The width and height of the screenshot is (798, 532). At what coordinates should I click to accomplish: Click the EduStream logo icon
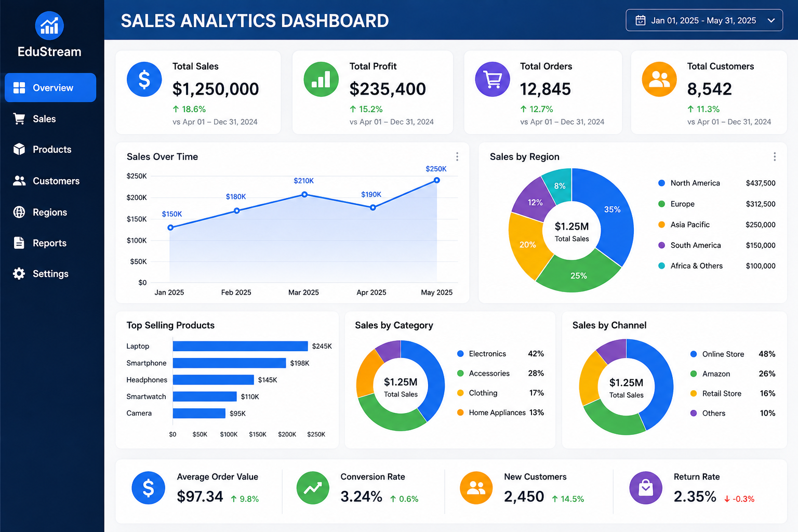[49, 25]
